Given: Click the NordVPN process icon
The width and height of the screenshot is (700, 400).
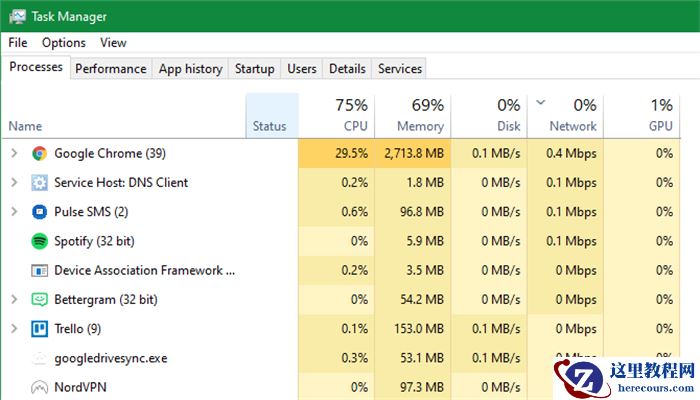Looking at the screenshot, I should [39, 388].
